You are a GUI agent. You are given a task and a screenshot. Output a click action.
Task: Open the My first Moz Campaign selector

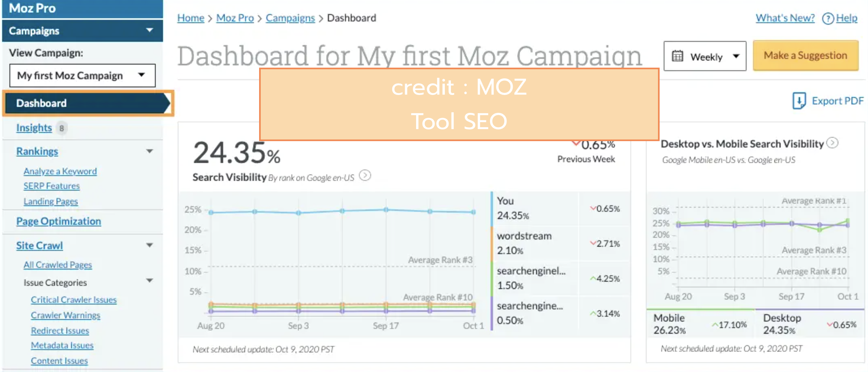click(82, 75)
